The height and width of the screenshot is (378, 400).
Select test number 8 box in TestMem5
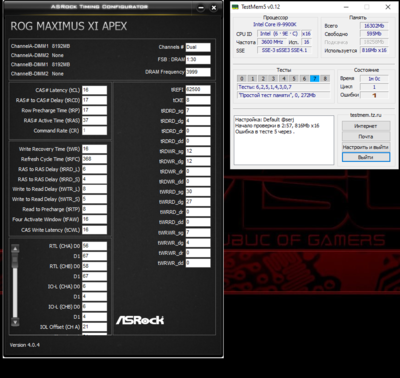(x=325, y=79)
